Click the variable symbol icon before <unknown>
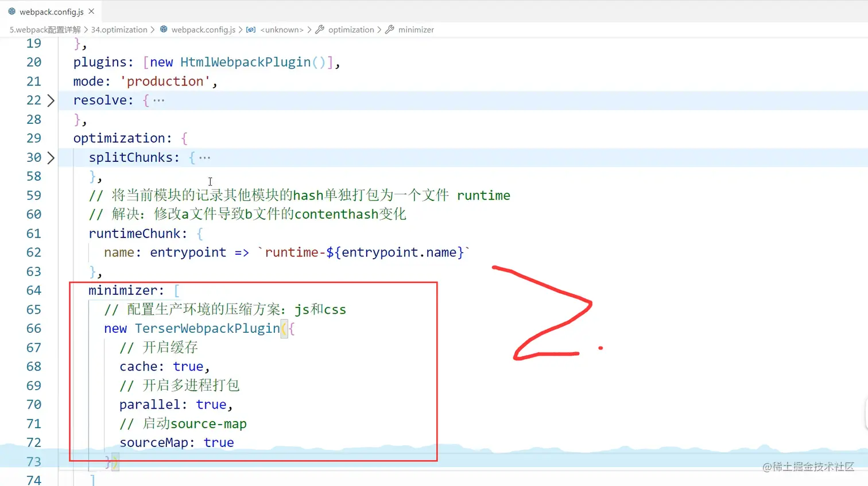The height and width of the screenshot is (486, 868). [251, 30]
